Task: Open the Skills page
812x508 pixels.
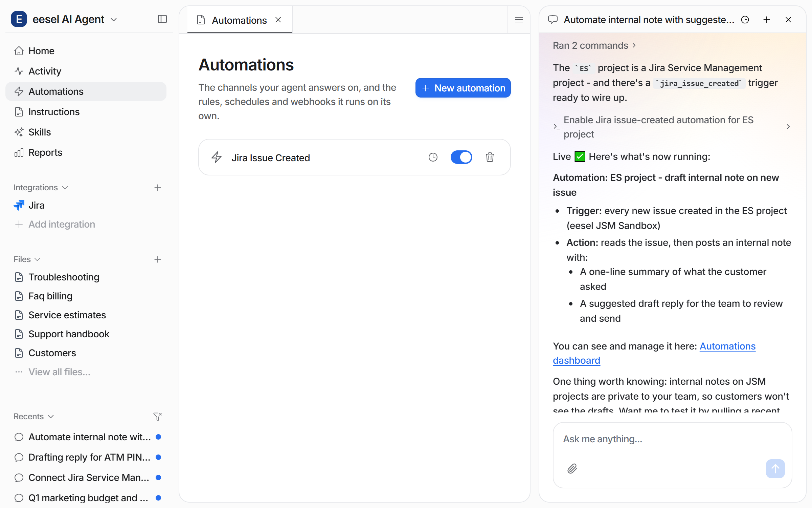Action: pyautogui.click(x=86, y=132)
